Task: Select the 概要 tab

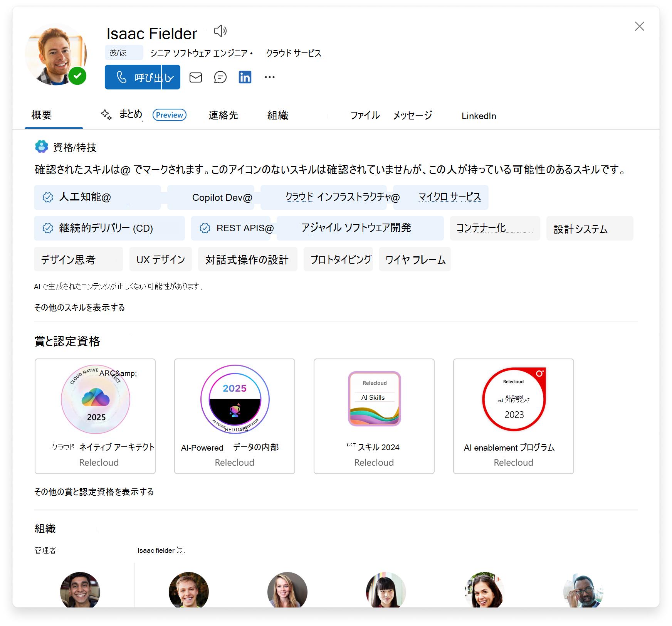Action: [x=42, y=115]
